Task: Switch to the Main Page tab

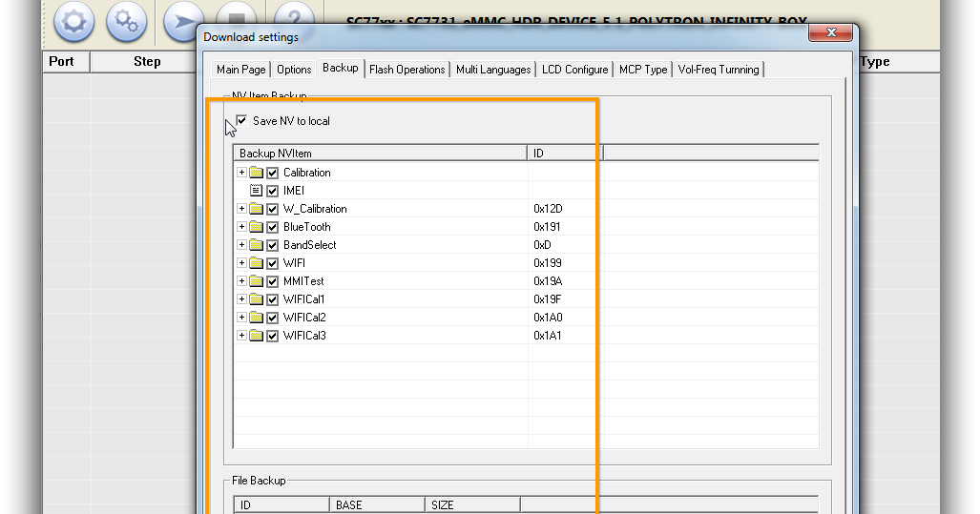Action: tap(240, 70)
